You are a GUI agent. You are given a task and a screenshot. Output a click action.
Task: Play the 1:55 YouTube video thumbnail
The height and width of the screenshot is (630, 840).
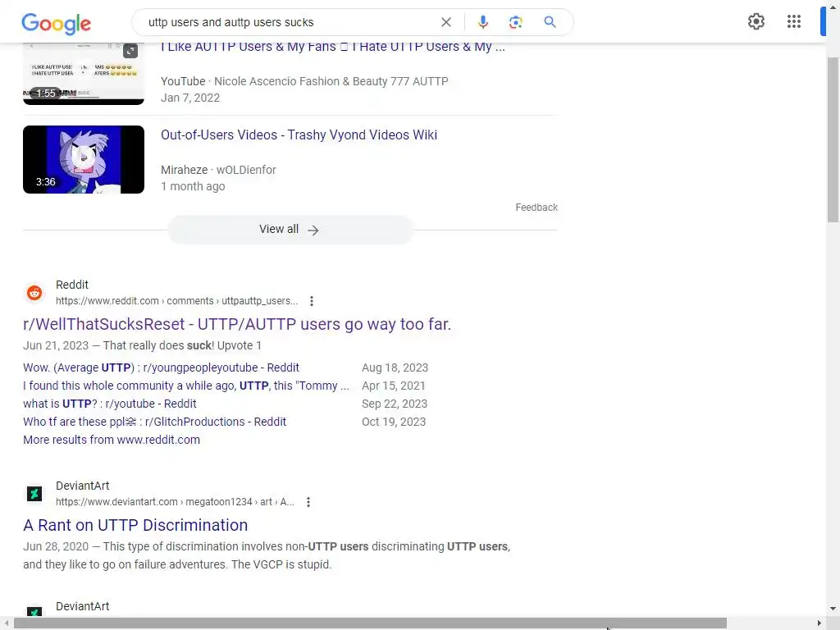pos(84,74)
